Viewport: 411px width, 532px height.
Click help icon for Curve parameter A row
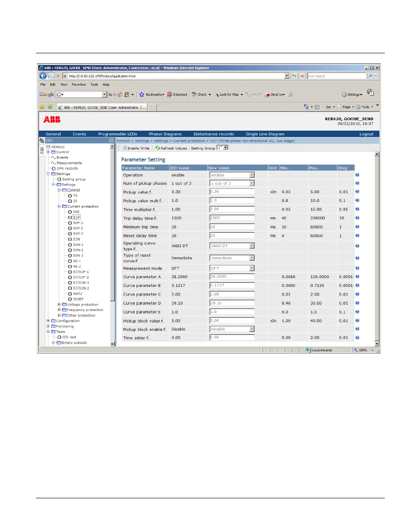coord(357,277)
